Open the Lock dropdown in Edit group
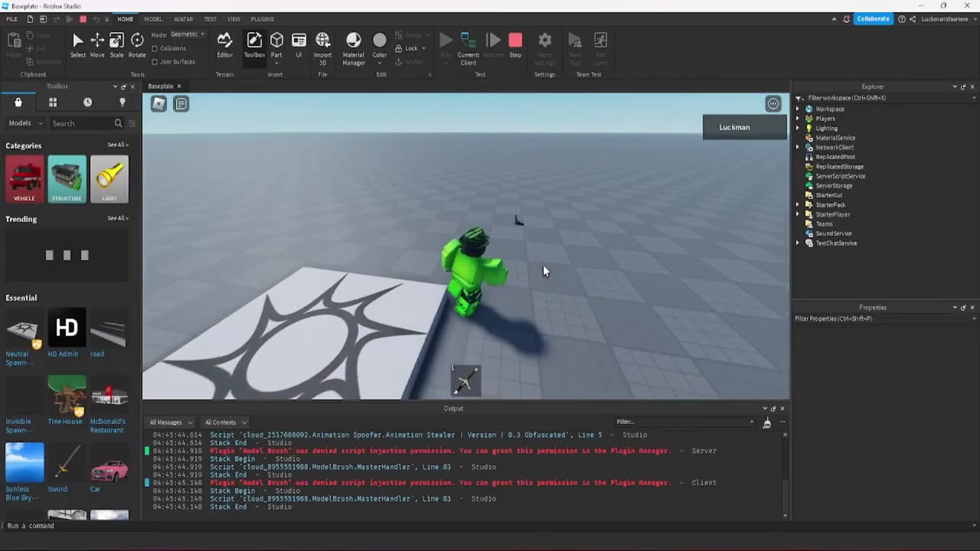 click(x=411, y=48)
